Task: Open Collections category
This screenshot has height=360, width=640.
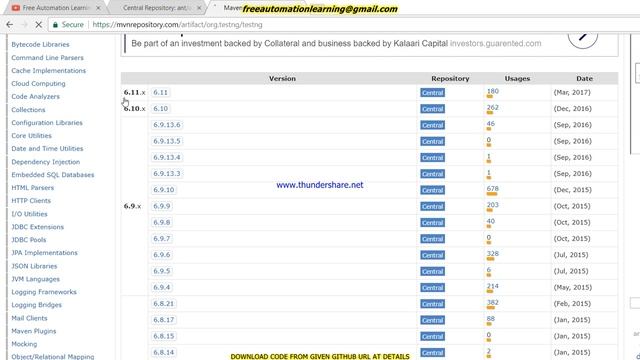Action: coord(28,110)
